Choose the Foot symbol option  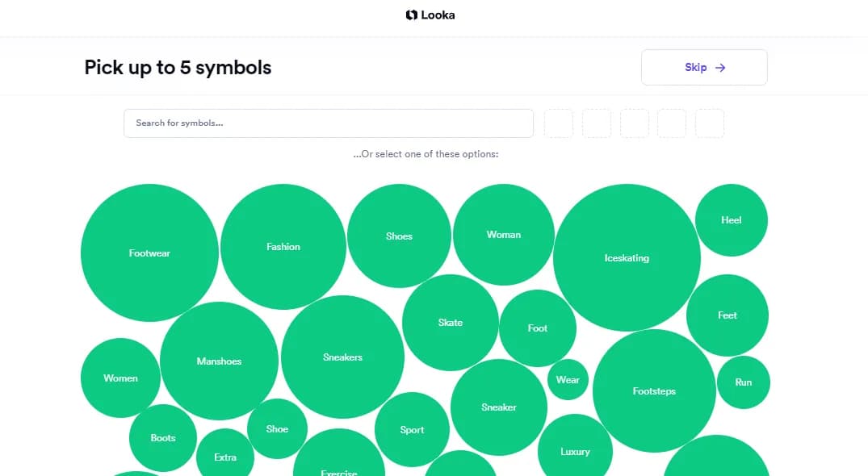[x=537, y=328]
